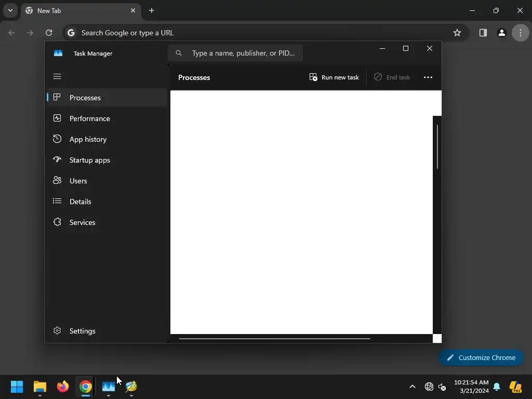Open the taskbar clock and date
532x399 pixels.
[471, 387]
